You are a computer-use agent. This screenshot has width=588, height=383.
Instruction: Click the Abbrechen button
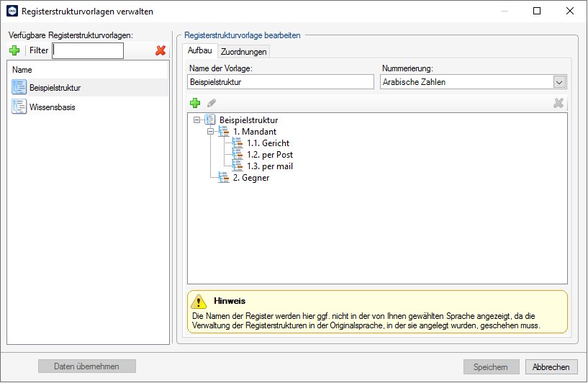[x=551, y=367]
